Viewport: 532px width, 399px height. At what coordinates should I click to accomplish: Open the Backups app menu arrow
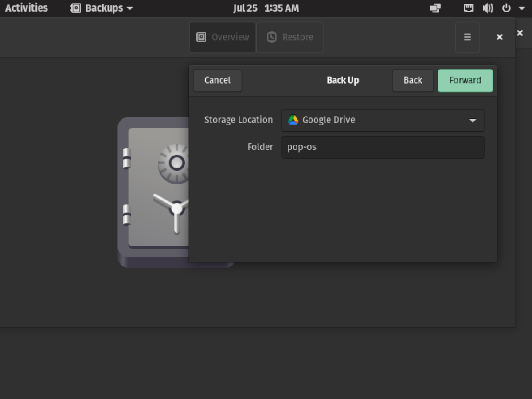click(x=129, y=8)
